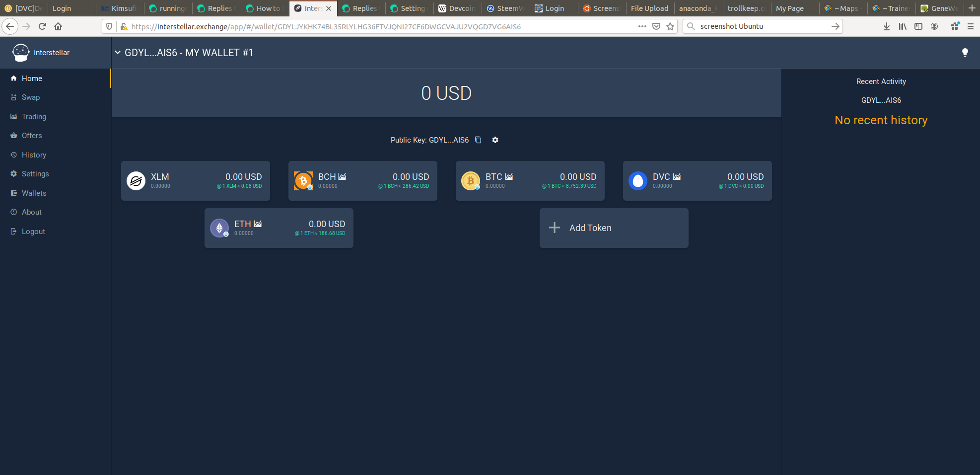Click the 1 BTC ≈ 8,752.39 USD rate

(569, 186)
